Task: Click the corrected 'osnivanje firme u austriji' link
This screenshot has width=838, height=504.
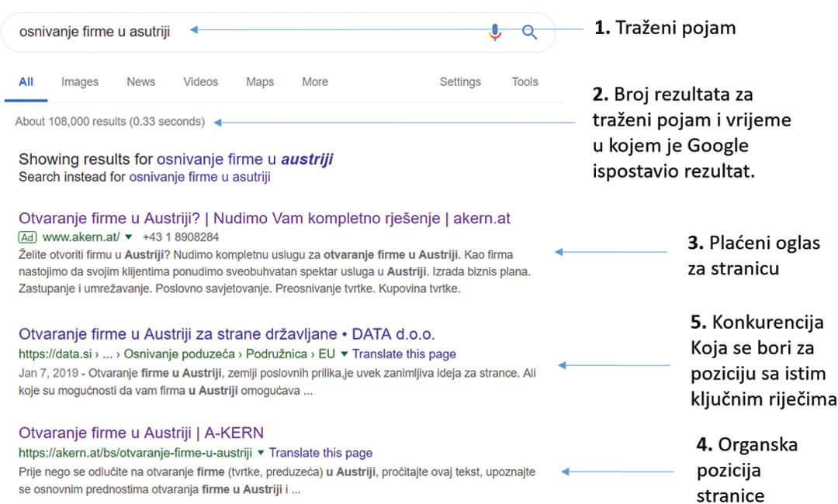Action: [244, 159]
